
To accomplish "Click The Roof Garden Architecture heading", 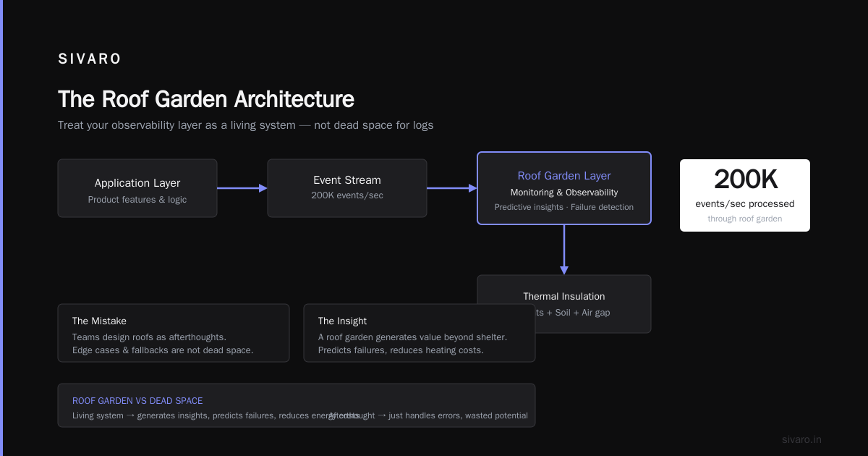I will coord(206,99).
